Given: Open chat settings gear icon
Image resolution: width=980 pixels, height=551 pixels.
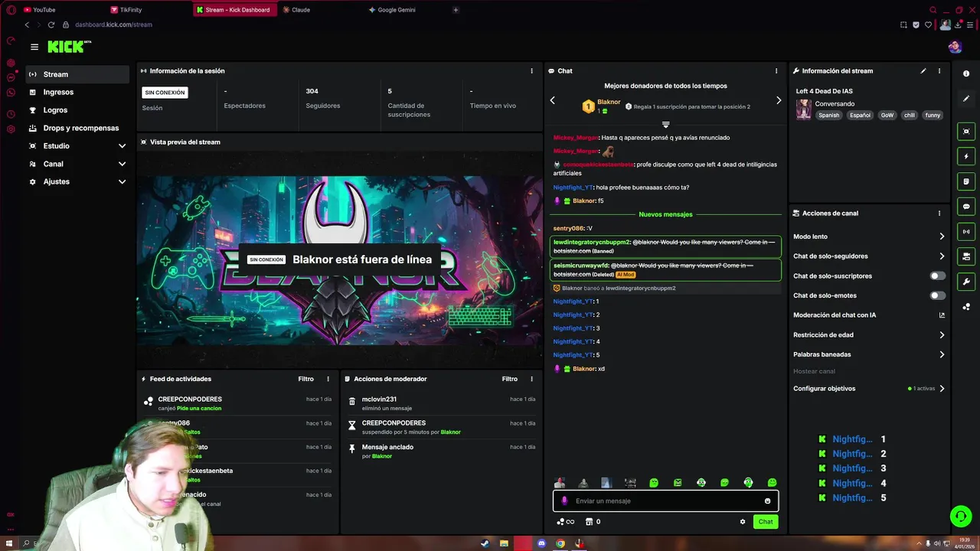Looking at the screenshot, I should [x=742, y=522].
